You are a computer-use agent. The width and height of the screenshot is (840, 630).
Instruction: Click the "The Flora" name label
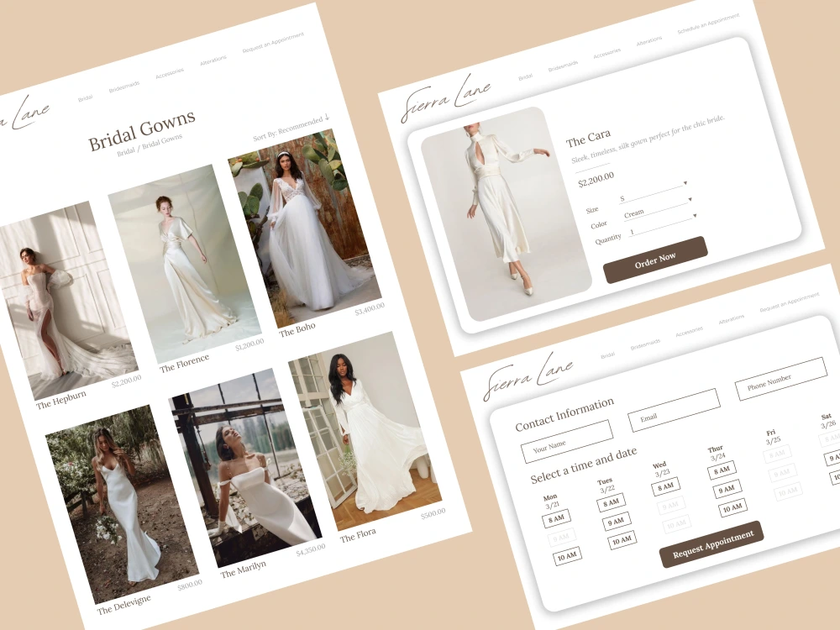click(358, 534)
